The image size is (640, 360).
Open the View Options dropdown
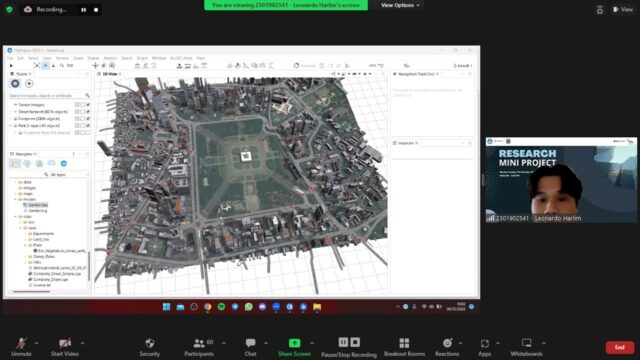(400, 5)
